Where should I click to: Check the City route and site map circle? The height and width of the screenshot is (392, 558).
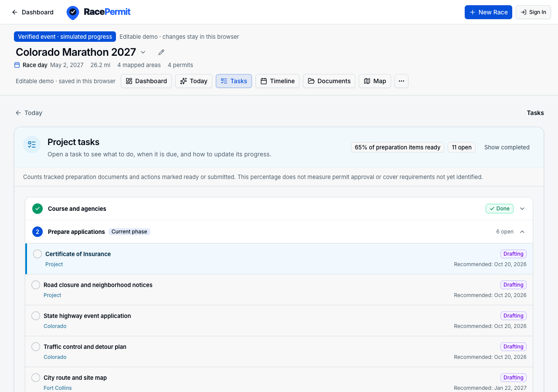point(36,378)
